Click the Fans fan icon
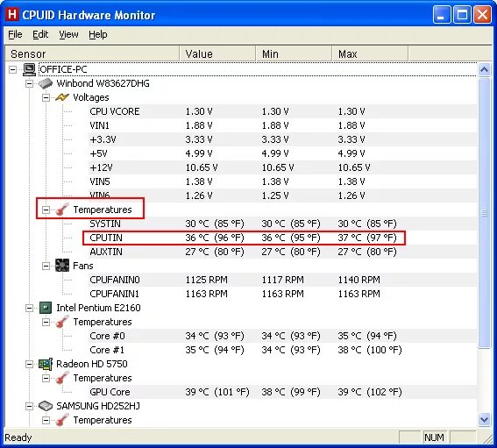Viewport: 497px width, 448px height. click(62, 266)
